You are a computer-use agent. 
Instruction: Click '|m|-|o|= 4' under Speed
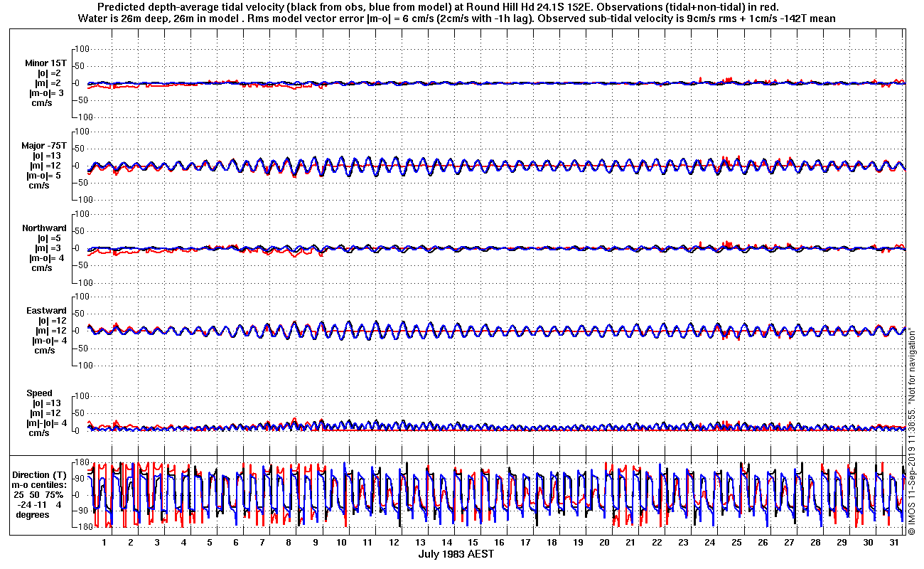pos(47,423)
